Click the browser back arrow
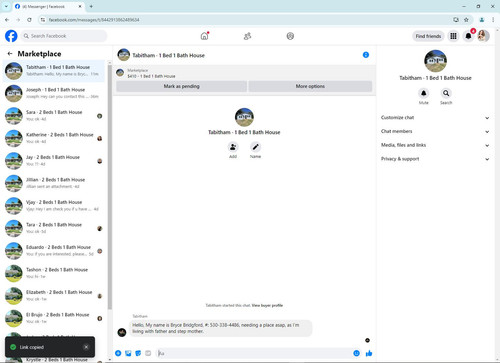 (7, 20)
